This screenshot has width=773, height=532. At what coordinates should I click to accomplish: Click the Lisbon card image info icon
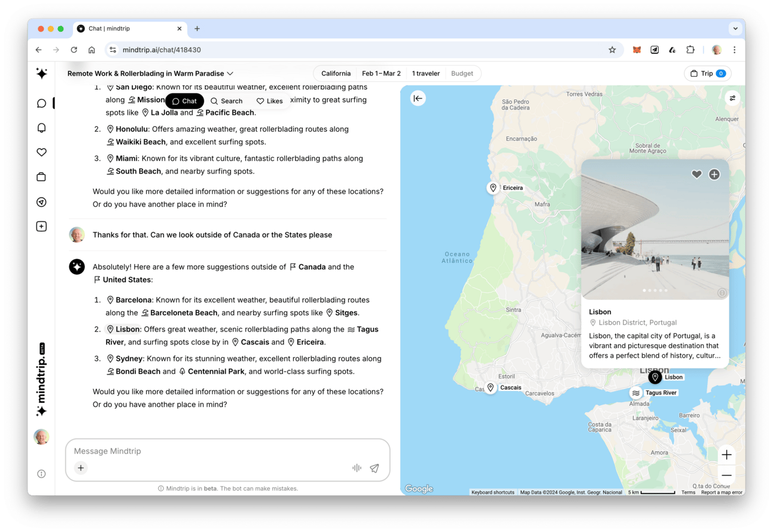click(x=722, y=293)
